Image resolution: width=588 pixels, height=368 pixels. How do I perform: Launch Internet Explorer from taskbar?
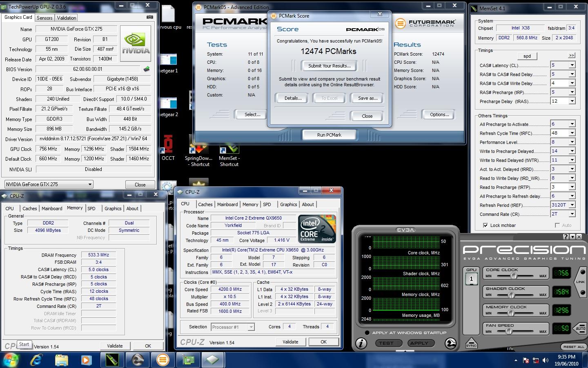pos(37,360)
